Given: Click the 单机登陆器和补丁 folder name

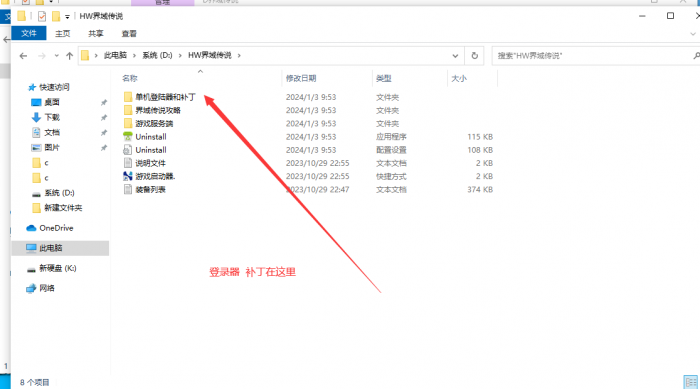Looking at the screenshot, I should click(166, 97).
